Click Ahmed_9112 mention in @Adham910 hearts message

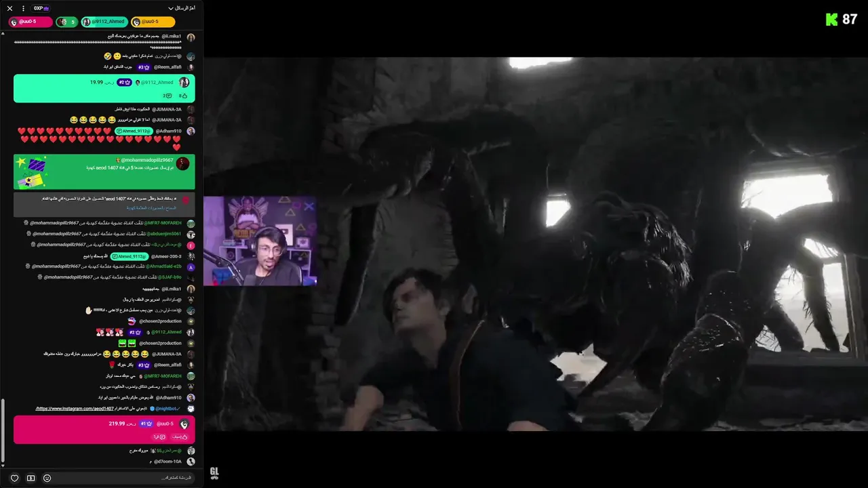point(133,131)
